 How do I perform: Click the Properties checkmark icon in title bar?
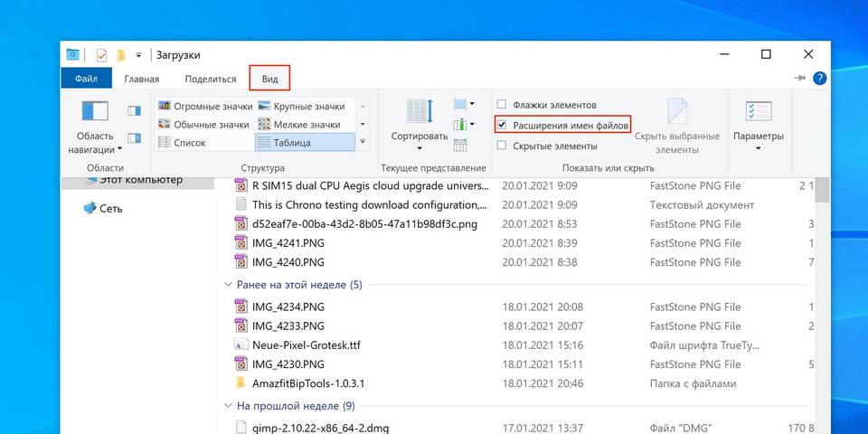tap(101, 55)
